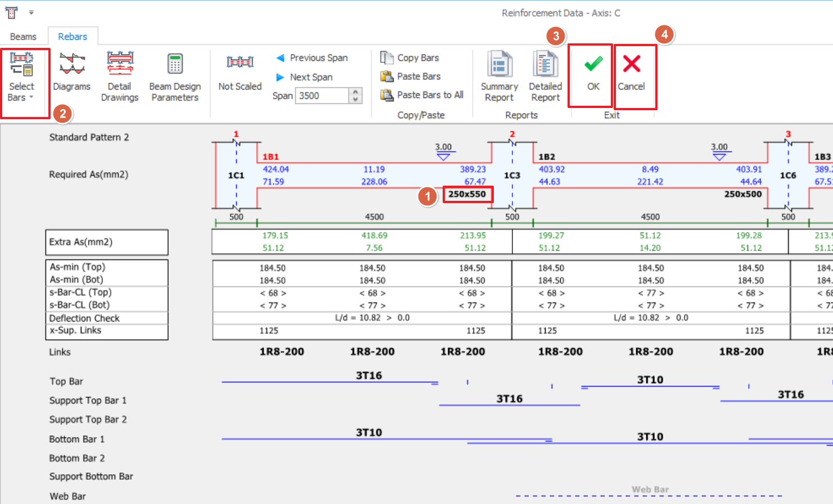The image size is (833, 504).
Task: Generate the Detailed Report
Action: click(x=545, y=76)
